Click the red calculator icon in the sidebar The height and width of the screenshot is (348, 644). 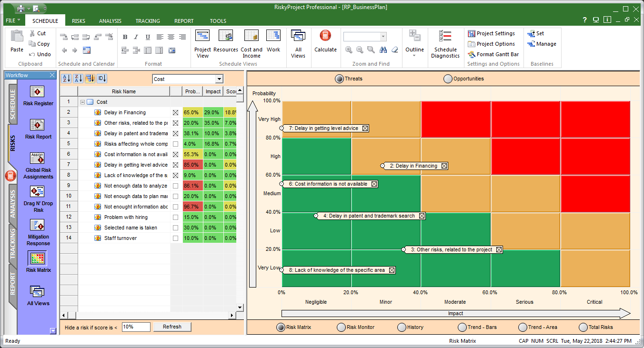tap(10, 176)
